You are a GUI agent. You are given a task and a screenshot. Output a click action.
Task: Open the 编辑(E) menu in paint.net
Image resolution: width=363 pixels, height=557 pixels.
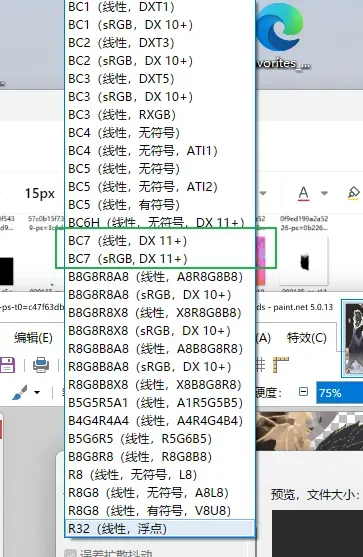pyautogui.click(x=33, y=337)
